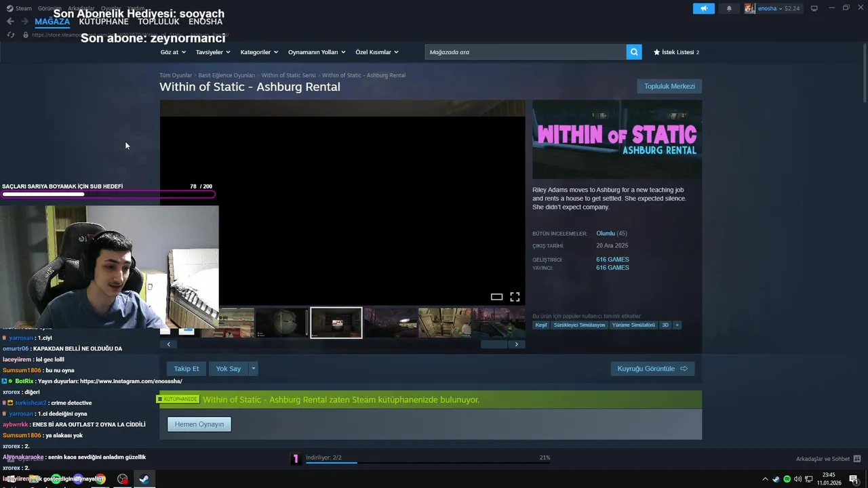
Task: Switch to the KÜTÜPHANE tab
Action: 104,22
